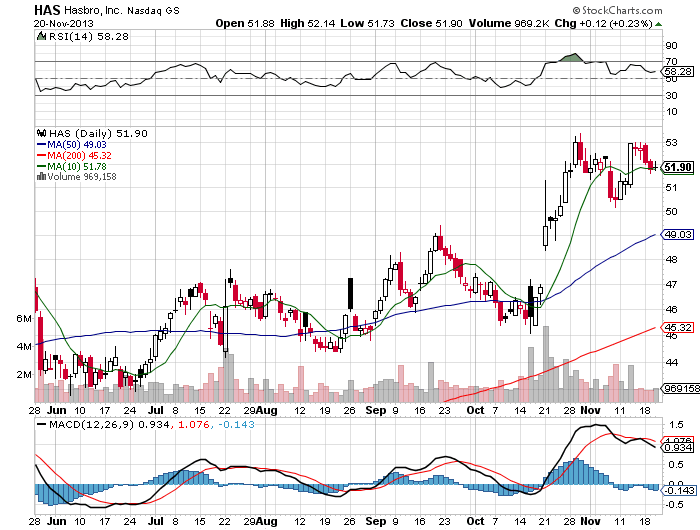Click the Nasdaq GS exchange label
Viewport: 700px width, 530px height.
point(153,11)
